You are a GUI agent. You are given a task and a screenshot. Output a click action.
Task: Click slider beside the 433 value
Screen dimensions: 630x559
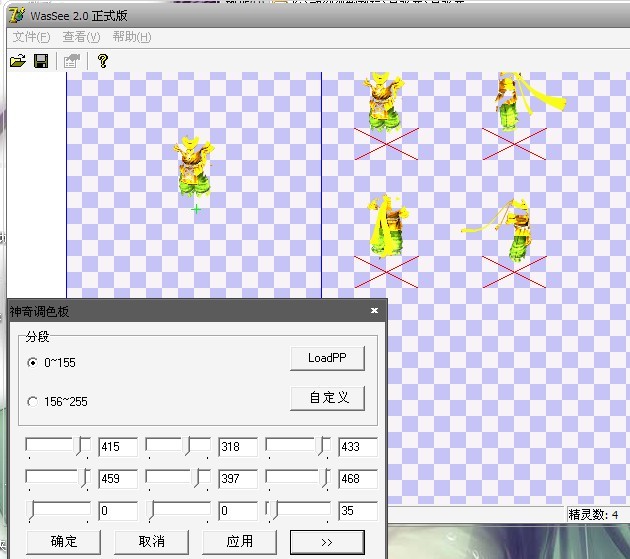pos(298,447)
